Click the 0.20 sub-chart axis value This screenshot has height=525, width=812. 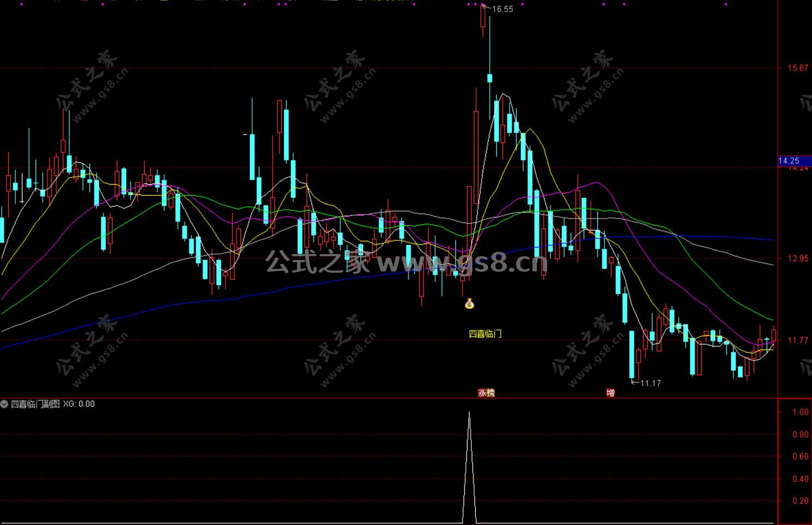tap(801, 500)
